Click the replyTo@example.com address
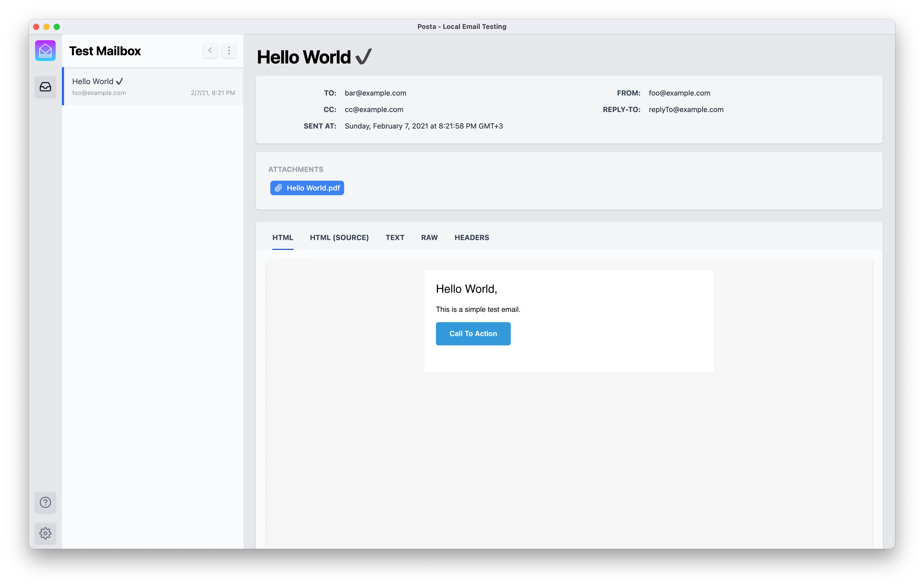 tap(686, 109)
